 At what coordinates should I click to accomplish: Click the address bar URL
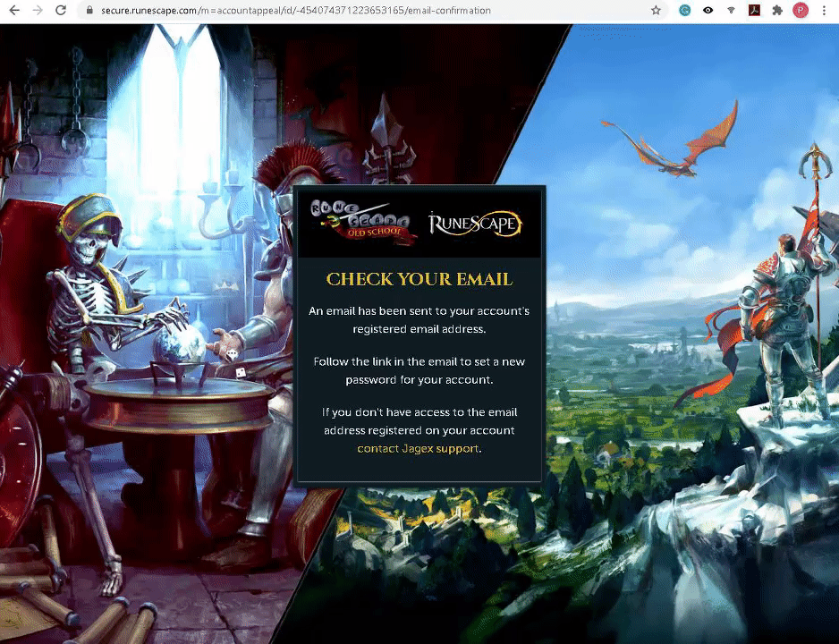tap(296, 10)
